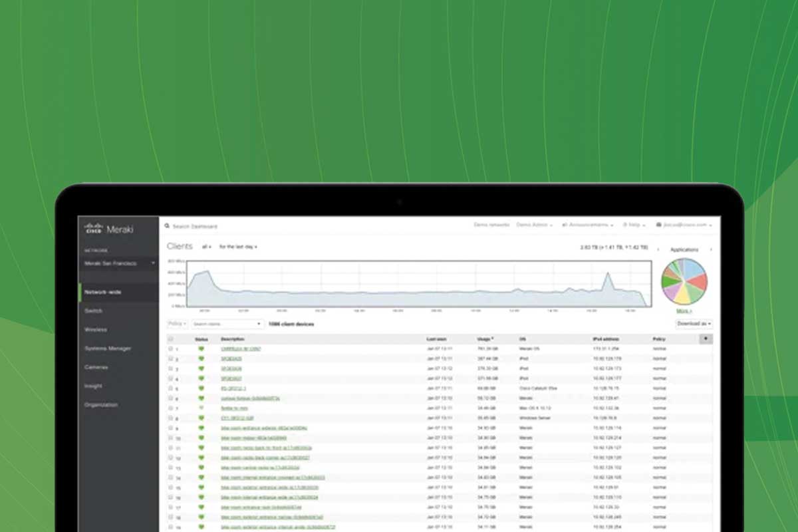Click the light blue slice of the Applications pie chart
798x532 pixels.
tap(694, 269)
